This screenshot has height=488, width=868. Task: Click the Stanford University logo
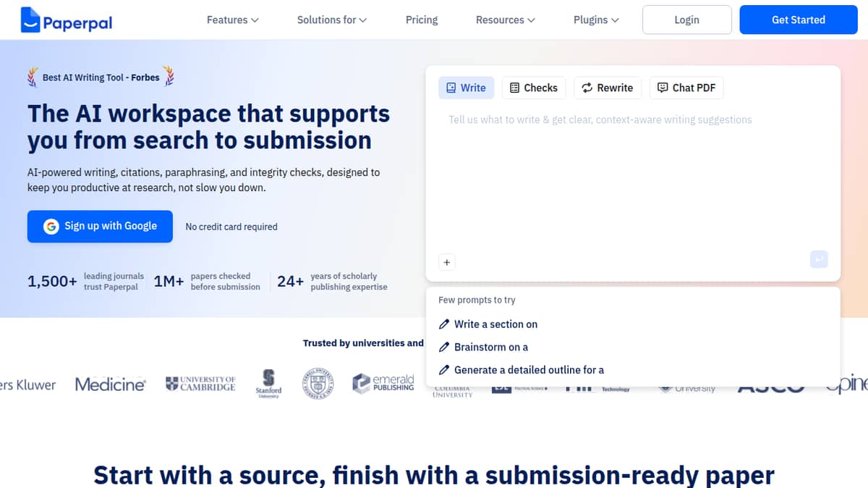(x=268, y=384)
